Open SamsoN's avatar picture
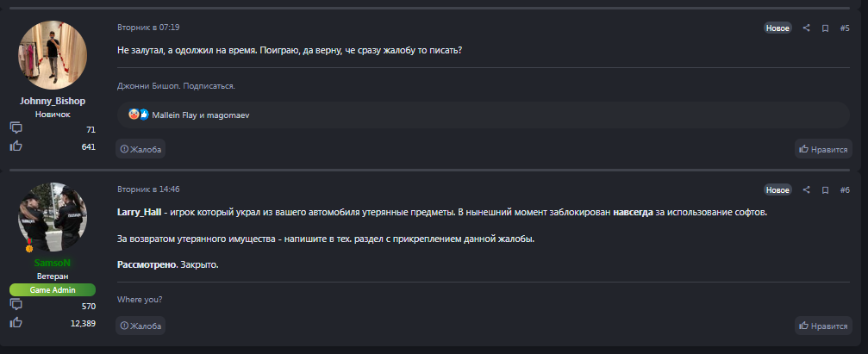 (x=53, y=217)
